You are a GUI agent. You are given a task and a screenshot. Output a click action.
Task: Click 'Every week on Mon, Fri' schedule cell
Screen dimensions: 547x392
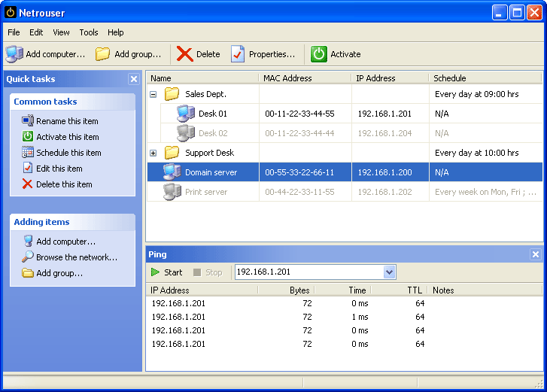pyautogui.click(x=485, y=192)
